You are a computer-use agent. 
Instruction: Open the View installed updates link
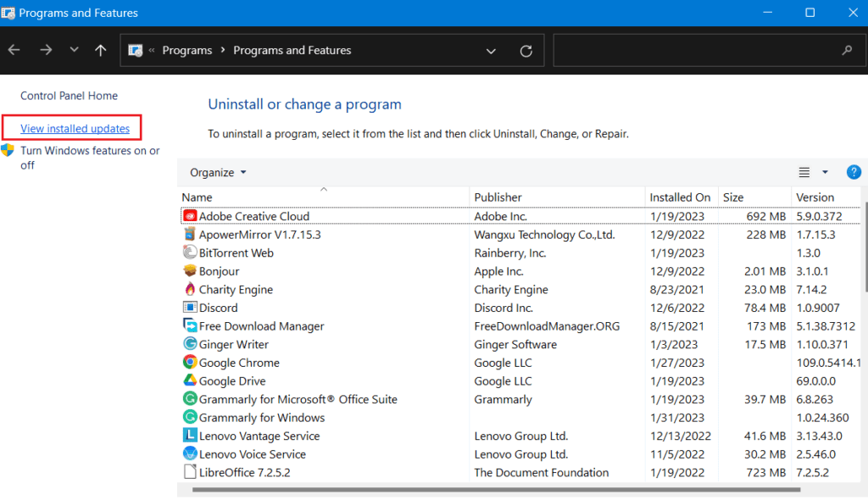[x=75, y=129]
